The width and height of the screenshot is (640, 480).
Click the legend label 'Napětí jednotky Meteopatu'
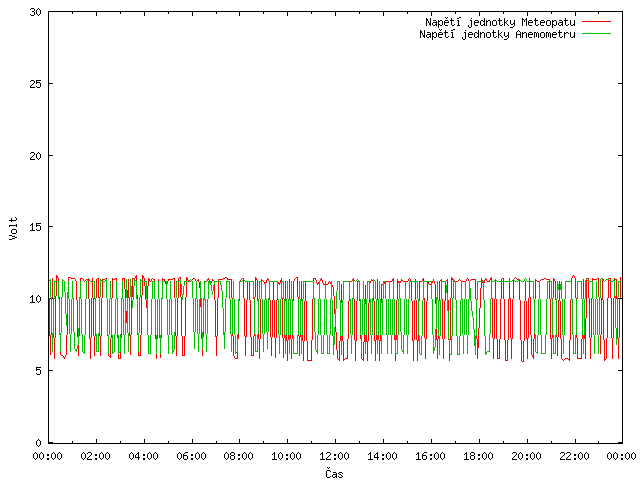pyautogui.click(x=500, y=22)
